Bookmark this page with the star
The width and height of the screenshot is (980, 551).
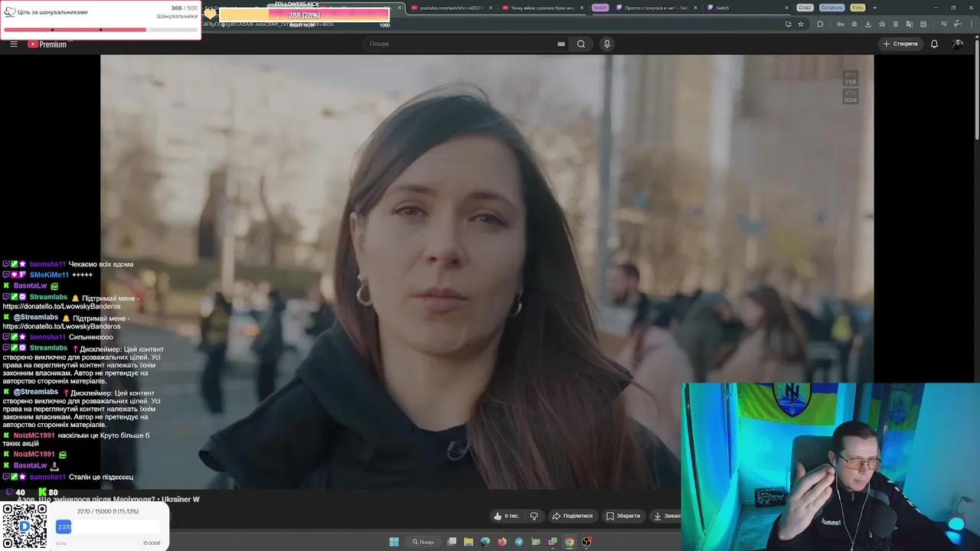801,24
